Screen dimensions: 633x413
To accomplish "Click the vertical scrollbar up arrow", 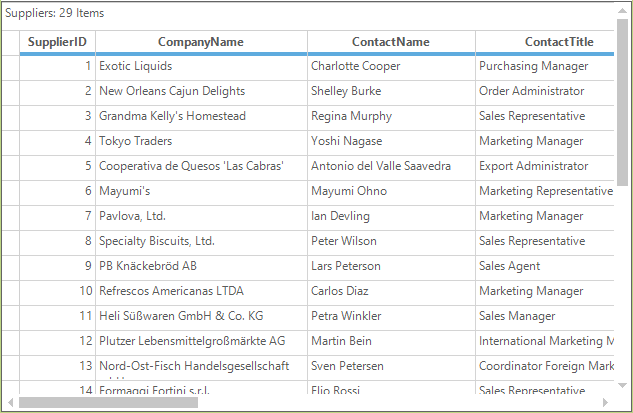I will [622, 11].
